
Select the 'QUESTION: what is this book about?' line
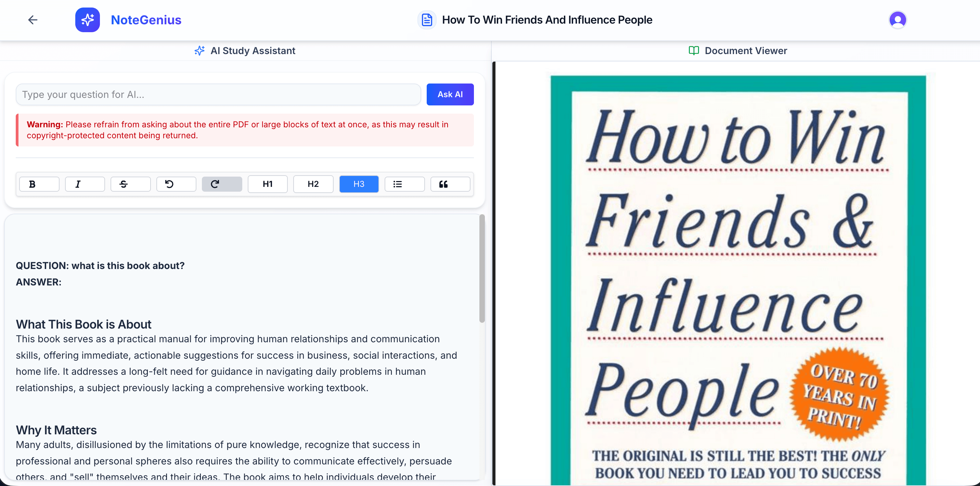tap(100, 266)
